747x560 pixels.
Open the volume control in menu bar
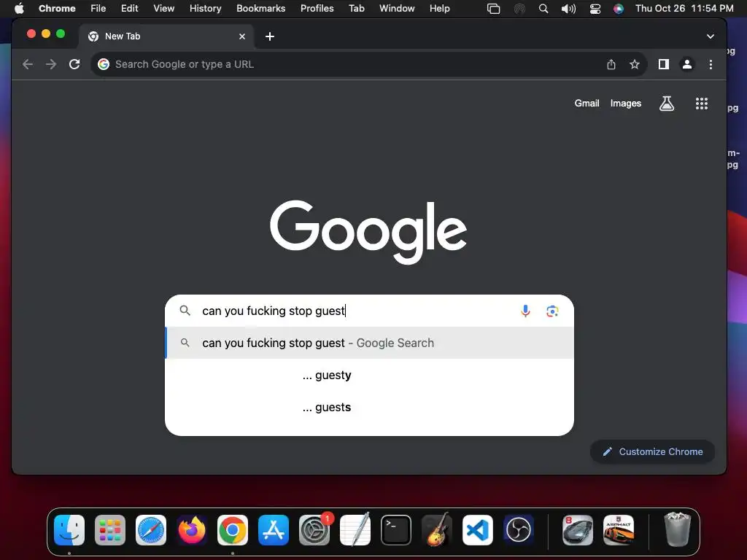(x=568, y=9)
